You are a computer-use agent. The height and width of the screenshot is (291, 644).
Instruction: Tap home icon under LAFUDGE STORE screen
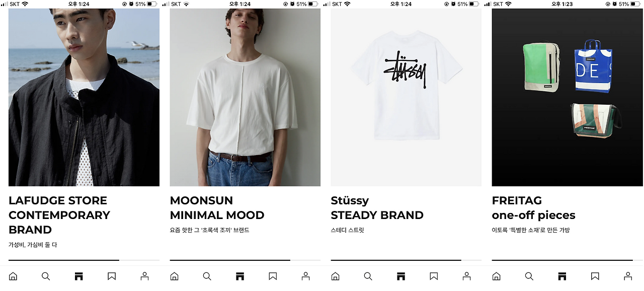(x=13, y=276)
